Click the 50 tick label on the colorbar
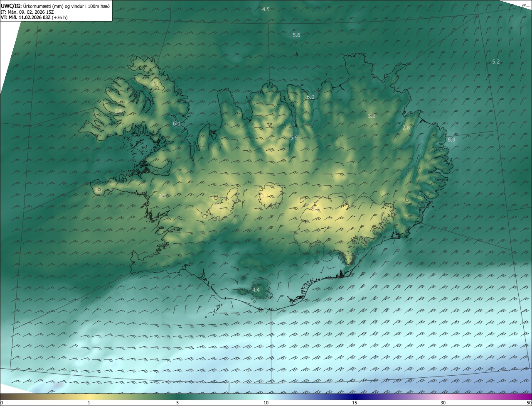This screenshot has height=406, width=532. pos(529,403)
